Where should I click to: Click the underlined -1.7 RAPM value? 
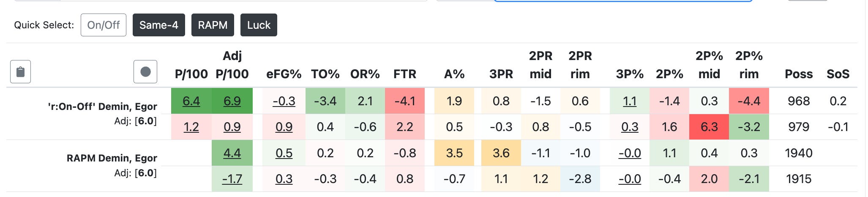232,179
